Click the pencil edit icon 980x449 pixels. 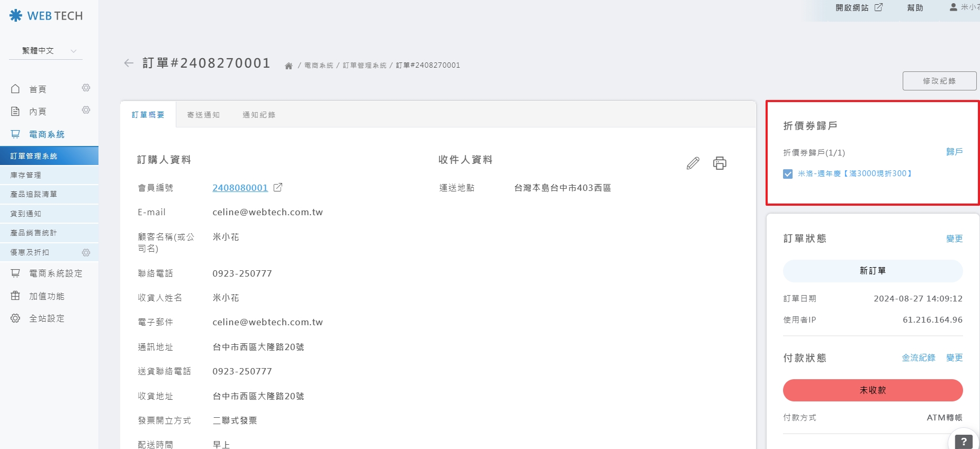[693, 163]
